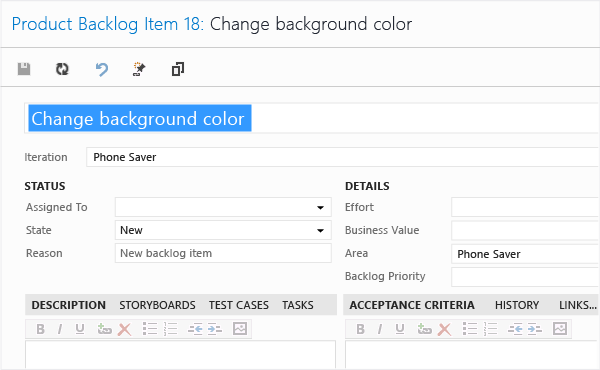
Task: Remove formatting red X in Description toolbar
Action: click(124, 329)
